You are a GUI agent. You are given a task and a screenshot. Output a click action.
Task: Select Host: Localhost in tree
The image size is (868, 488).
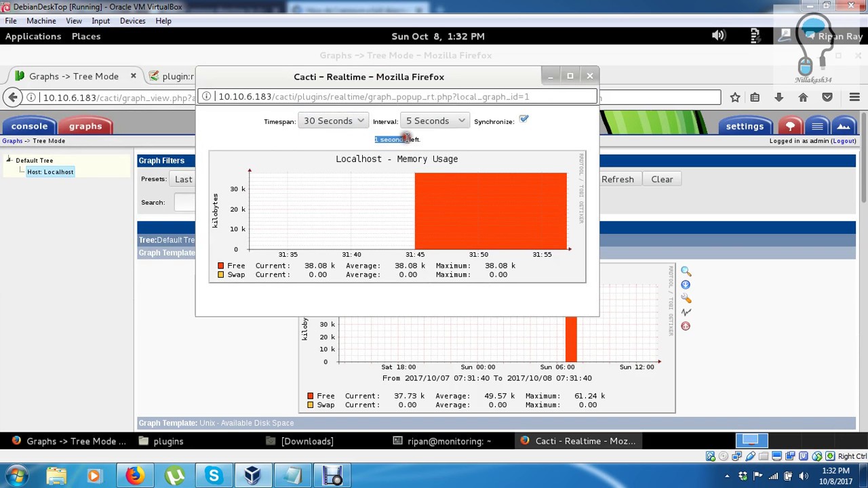pos(50,172)
